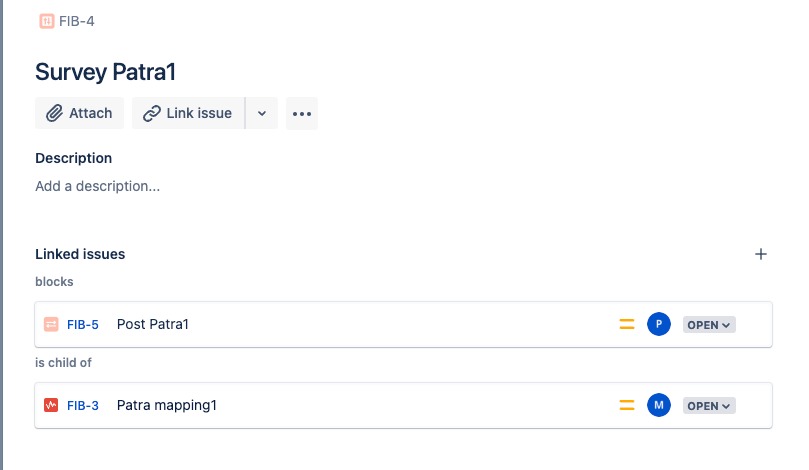The image size is (809, 470).
Task: Click the FIB-5 issue type icon
Action: tap(51, 325)
